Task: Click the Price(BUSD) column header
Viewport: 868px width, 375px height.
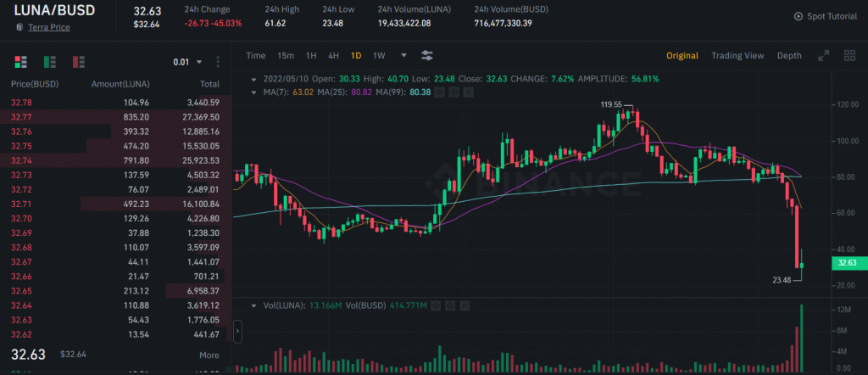Action: coord(35,84)
